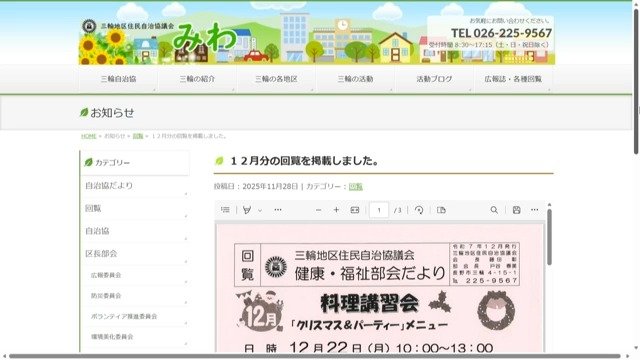
Task: Toggle PDF fit to width
Action: click(x=355, y=210)
